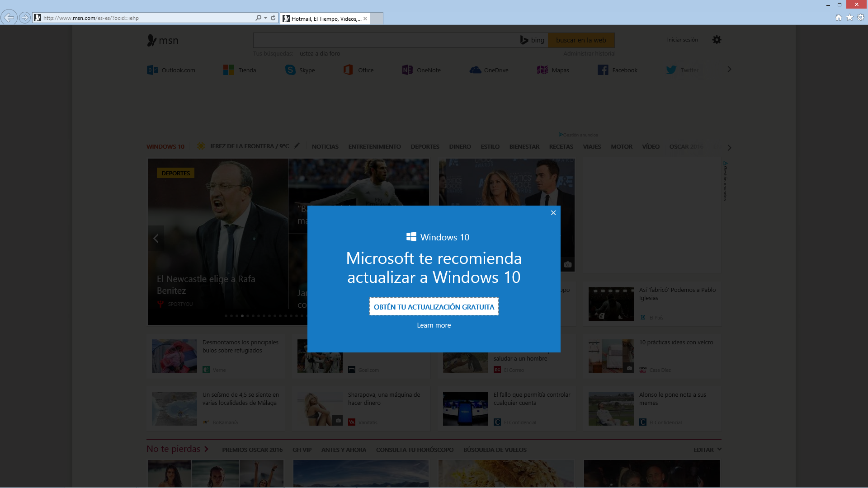Open Un seísmo de 4,5 article
The width and height of the screenshot is (868, 488).
tap(241, 399)
